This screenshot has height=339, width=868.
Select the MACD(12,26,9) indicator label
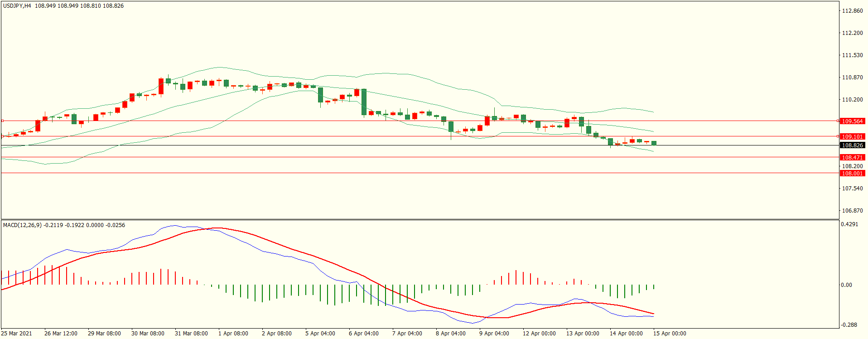[x=22, y=225]
